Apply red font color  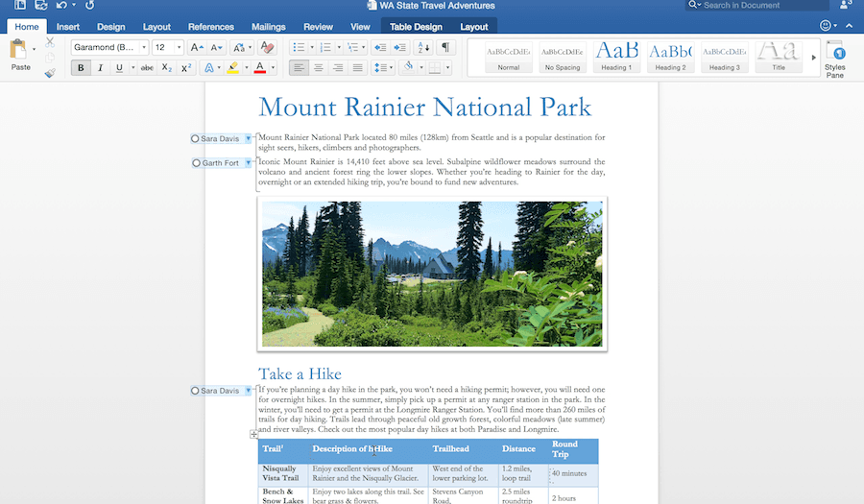point(260,68)
